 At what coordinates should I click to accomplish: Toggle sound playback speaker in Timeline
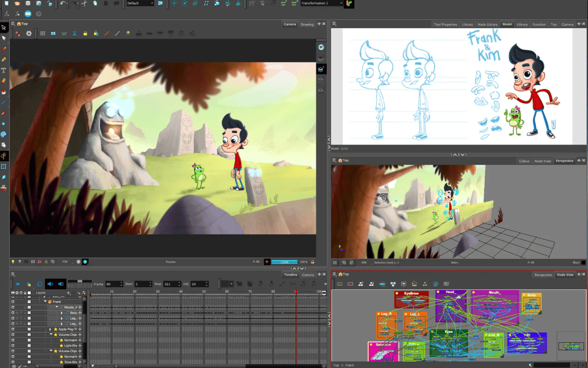(50, 284)
